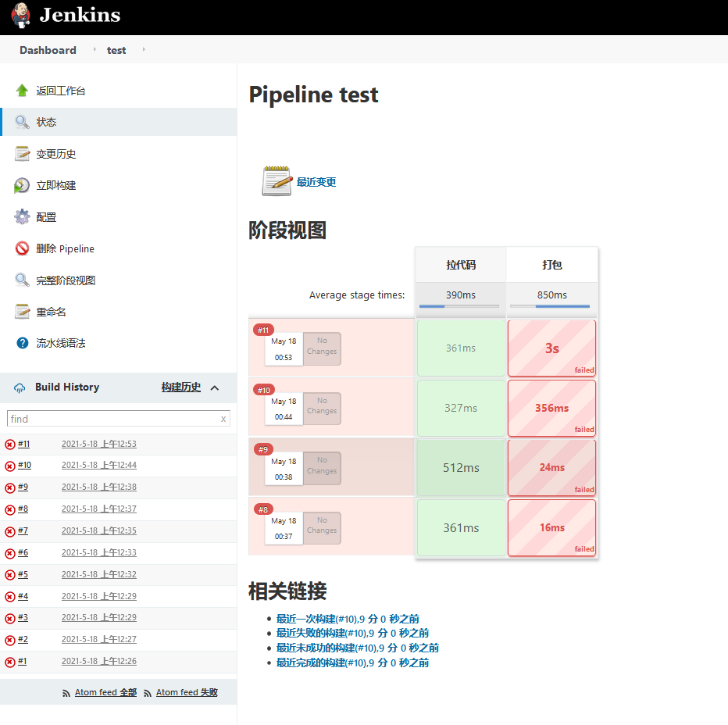Open the Dashboard breadcrumb dropdown arrow
The width and height of the screenshot is (728, 725).
click(95, 49)
